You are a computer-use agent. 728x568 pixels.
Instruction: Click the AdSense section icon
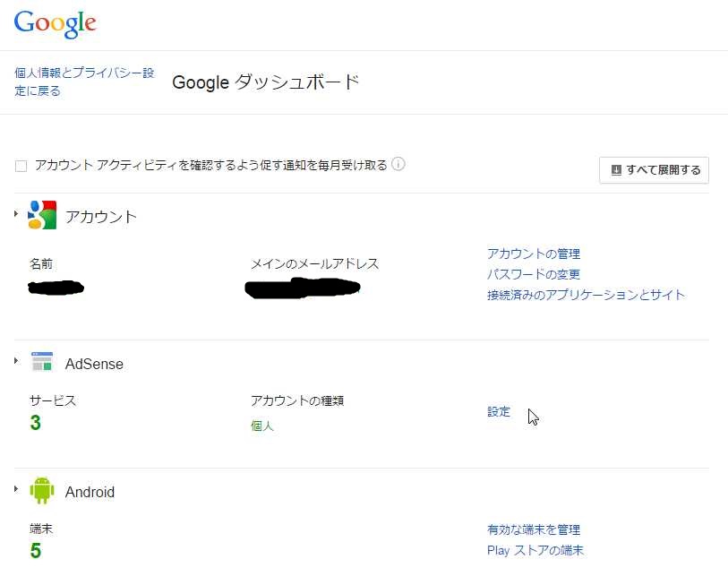pos(42,361)
